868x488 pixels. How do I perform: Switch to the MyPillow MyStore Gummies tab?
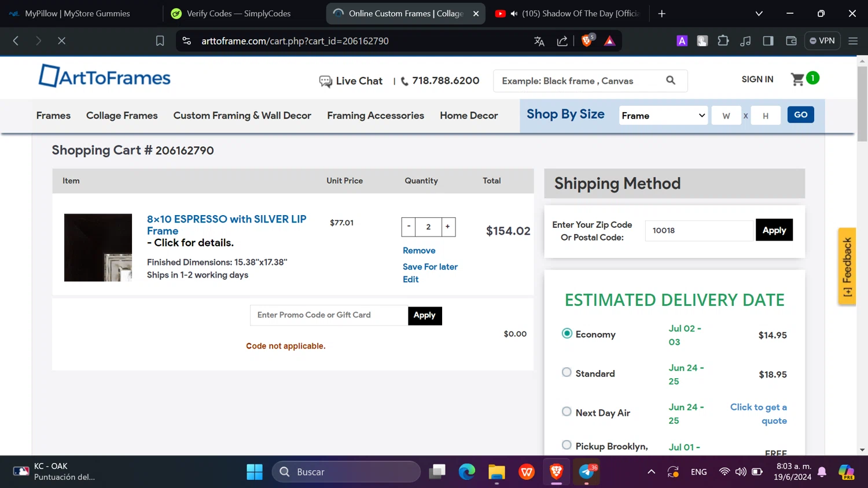coord(77,13)
